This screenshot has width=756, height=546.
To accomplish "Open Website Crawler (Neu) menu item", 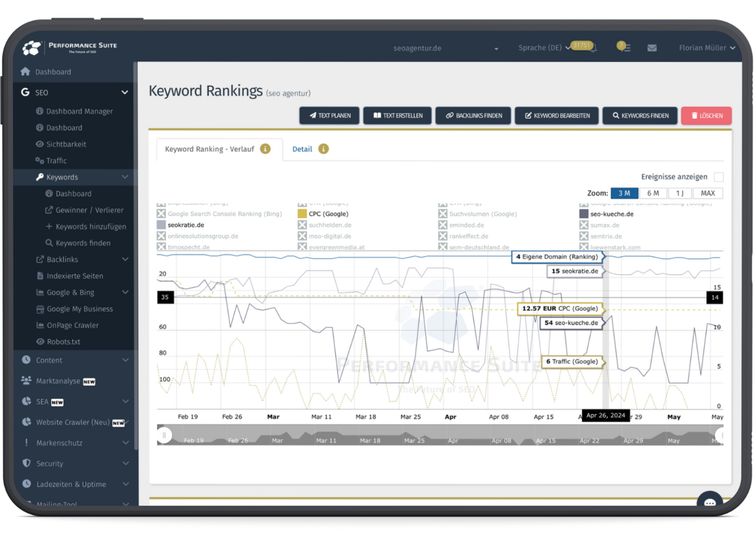I will coord(74,422).
